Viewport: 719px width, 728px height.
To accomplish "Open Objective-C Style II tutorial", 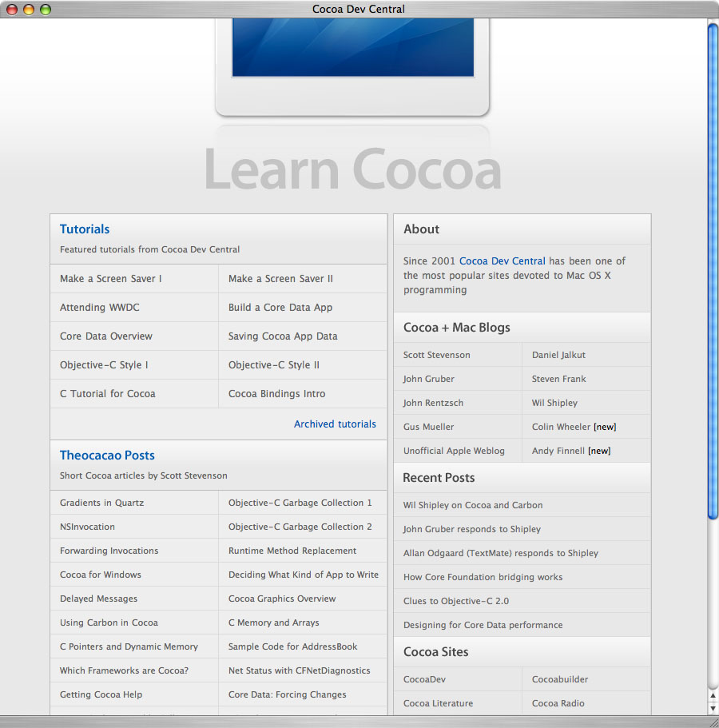I will click(274, 365).
